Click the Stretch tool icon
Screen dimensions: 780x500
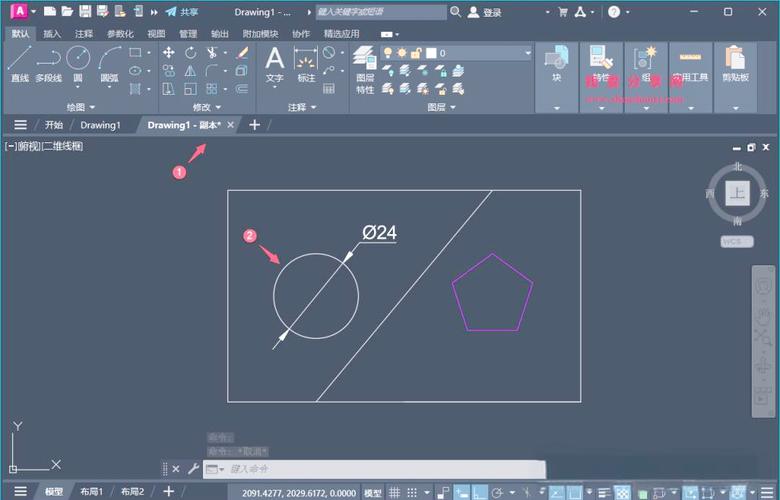point(169,89)
